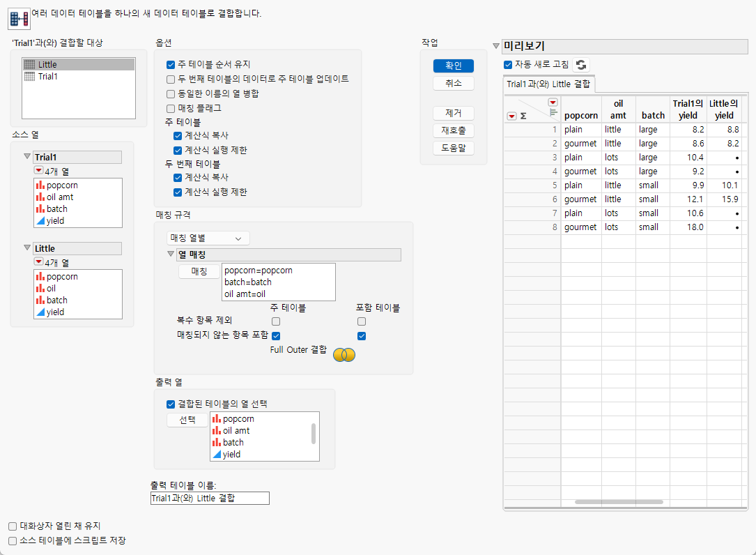Click the preview refresh icon
This screenshot has height=555, width=756.
(581, 65)
